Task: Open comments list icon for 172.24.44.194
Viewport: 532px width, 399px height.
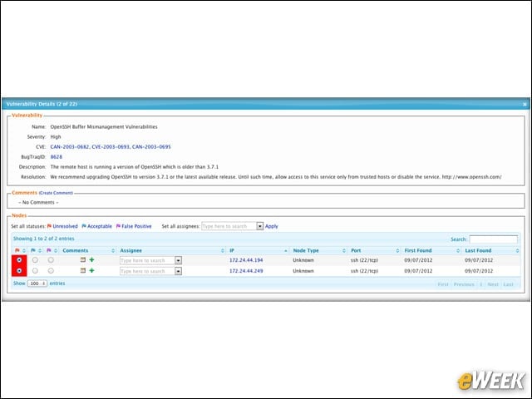Action: click(x=83, y=260)
